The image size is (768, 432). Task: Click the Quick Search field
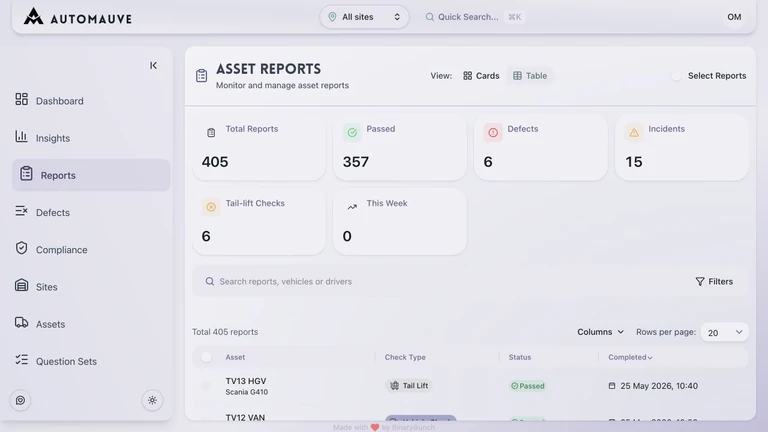coord(473,17)
